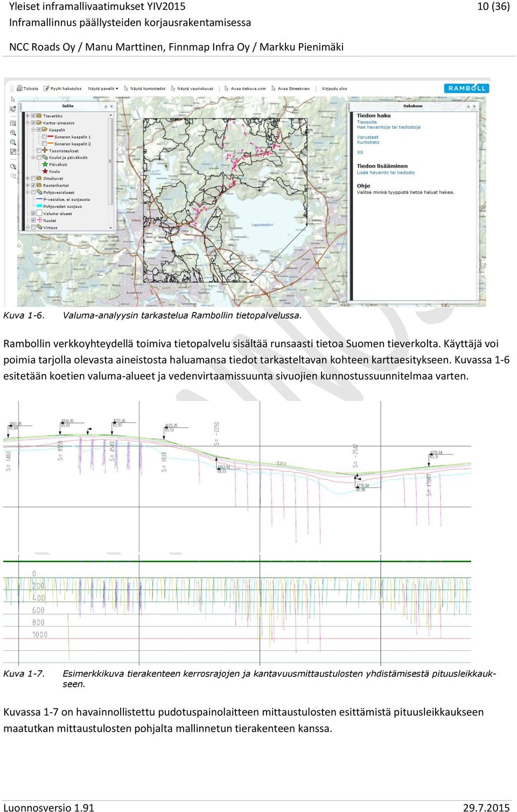517x812 pixels.
Task: Click orange Soneran kaapelit 2 swatch
Action: [x=51, y=143]
